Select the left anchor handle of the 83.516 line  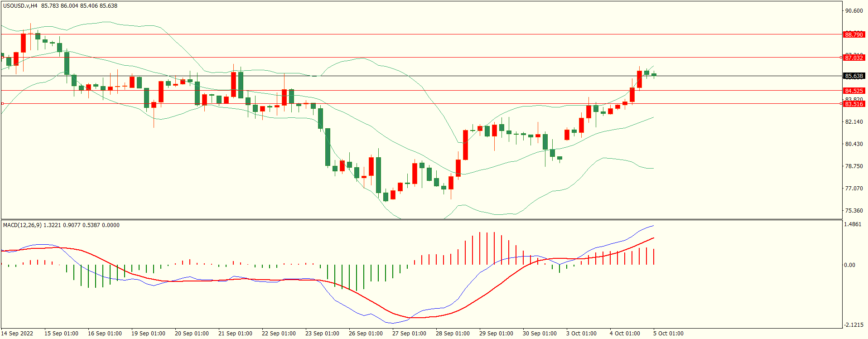(x=2, y=104)
